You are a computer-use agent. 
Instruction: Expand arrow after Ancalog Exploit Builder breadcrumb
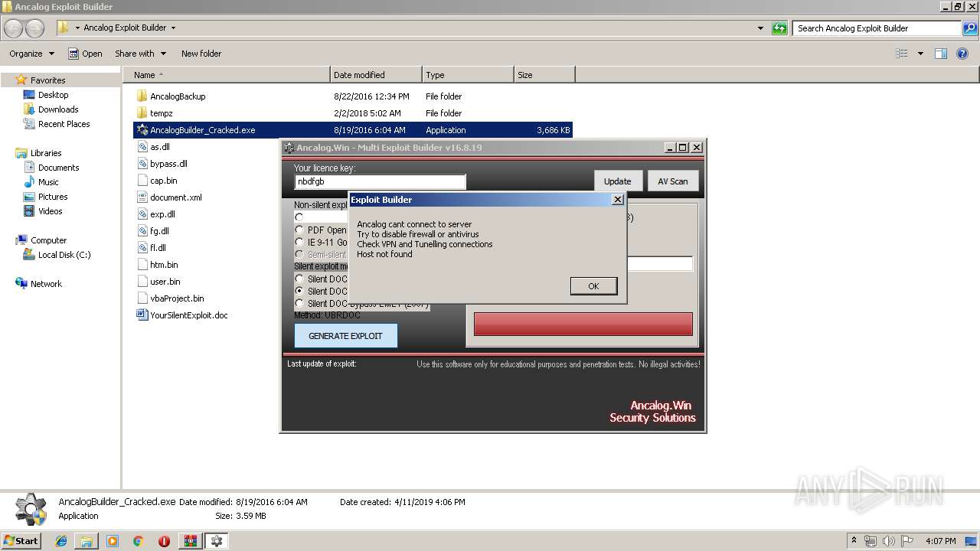tap(173, 28)
